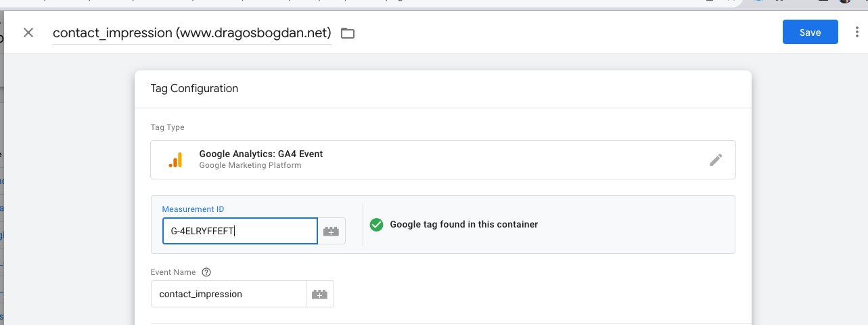Click the pencil icon to edit tag type
The width and height of the screenshot is (868, 325).
pos(716,160)
